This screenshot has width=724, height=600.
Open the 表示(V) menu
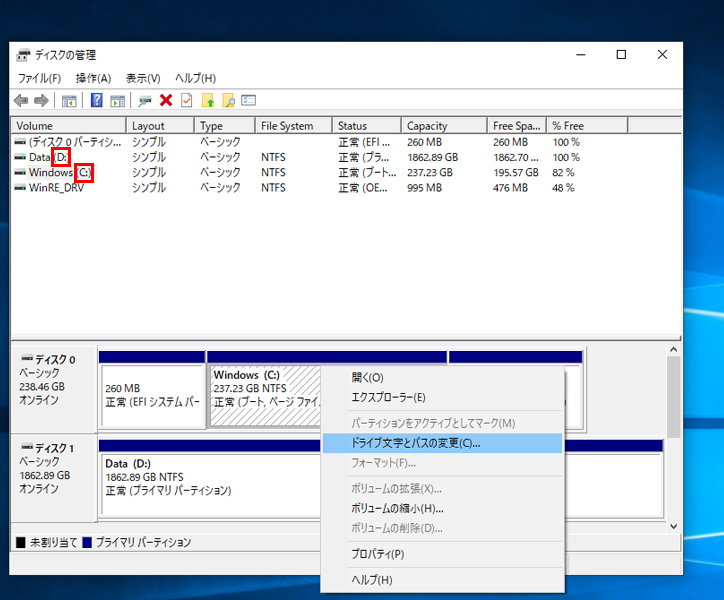click(x=143, y=78)
